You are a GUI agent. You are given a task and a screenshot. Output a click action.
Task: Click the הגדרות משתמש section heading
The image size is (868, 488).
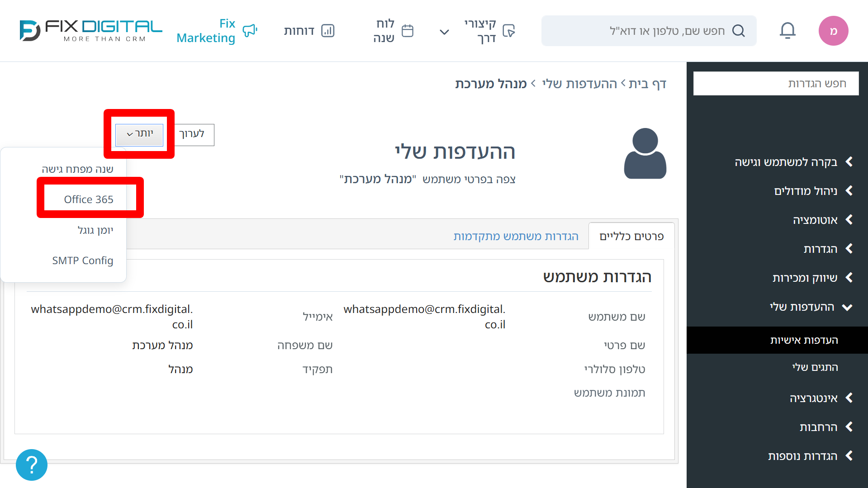click(597, 277)
